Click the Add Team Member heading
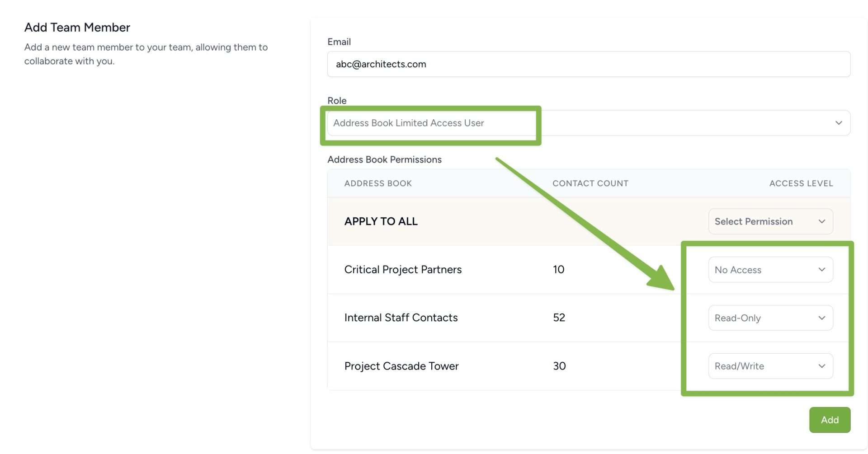 pos(77,28)
